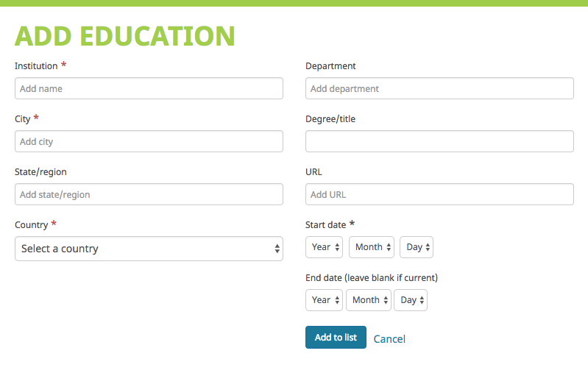Click the Institution name input field
This screenshot has width=588, height=370.
tap(149, 88)
